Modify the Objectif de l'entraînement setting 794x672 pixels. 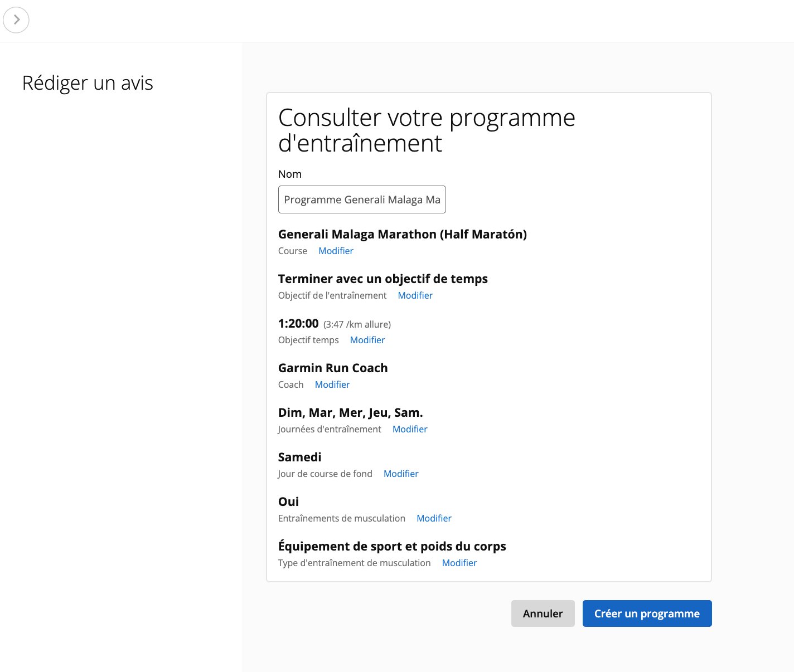point(415,295)
